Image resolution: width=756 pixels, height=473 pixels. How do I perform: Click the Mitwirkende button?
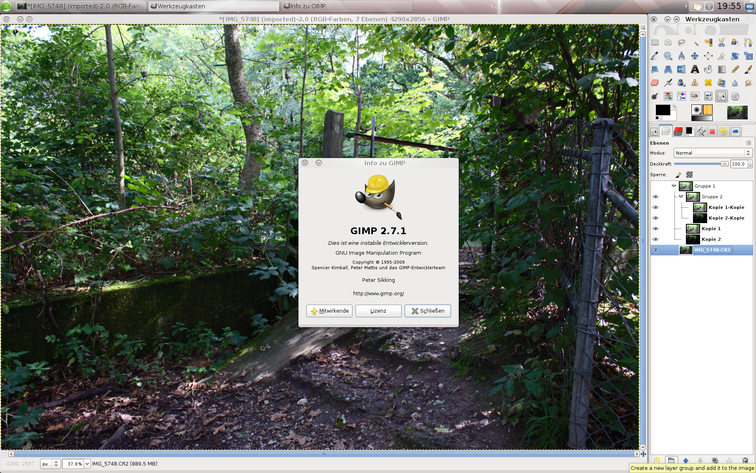(x=329, y=311)
